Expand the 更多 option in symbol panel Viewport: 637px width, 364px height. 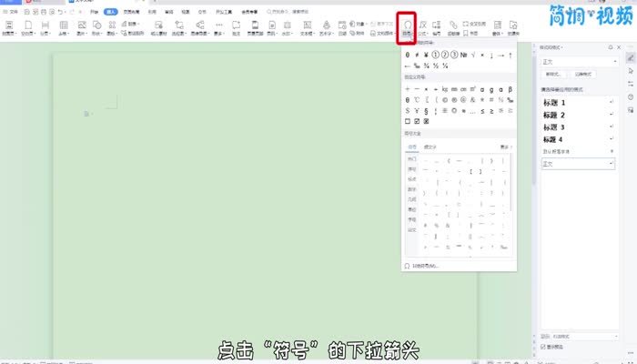click(x=505, y=147)
